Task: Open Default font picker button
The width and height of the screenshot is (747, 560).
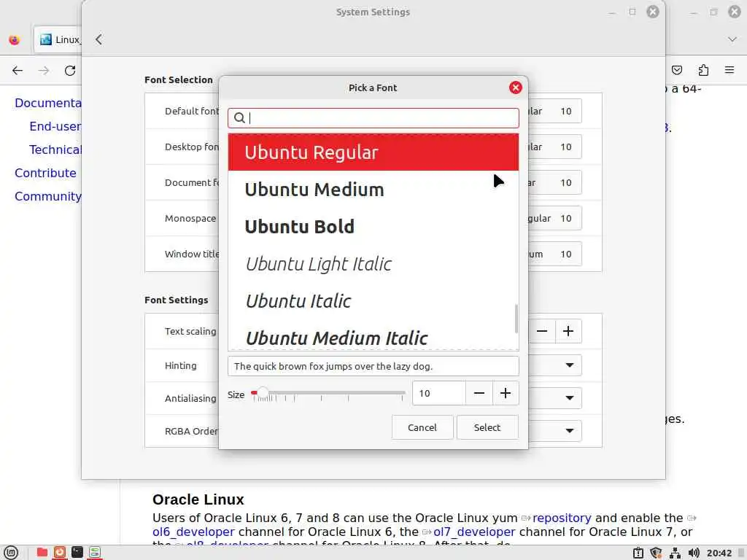Action: tap(554, 111)
